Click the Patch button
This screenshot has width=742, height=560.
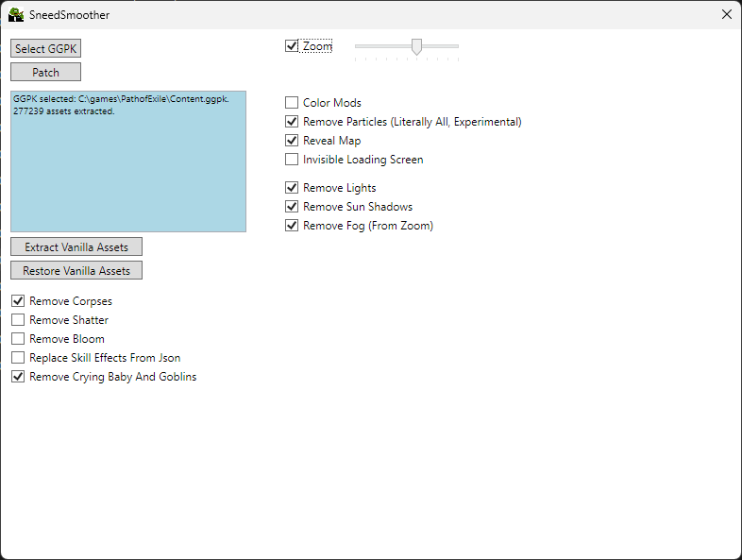coord(46,72)
